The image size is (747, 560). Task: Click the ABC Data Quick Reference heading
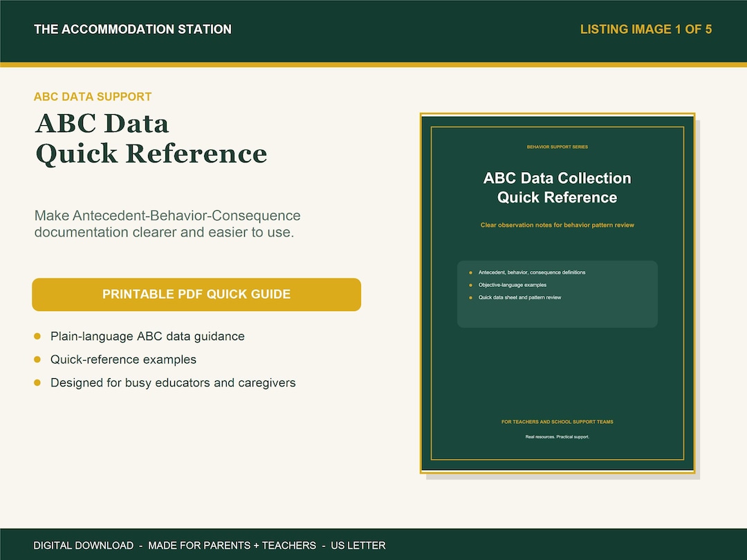point(151,138)
